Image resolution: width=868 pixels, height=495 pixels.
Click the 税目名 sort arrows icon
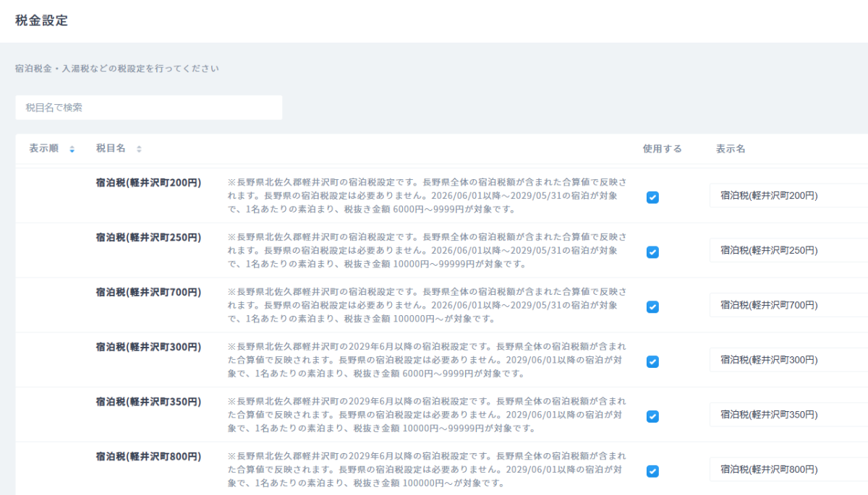point(139,149)
